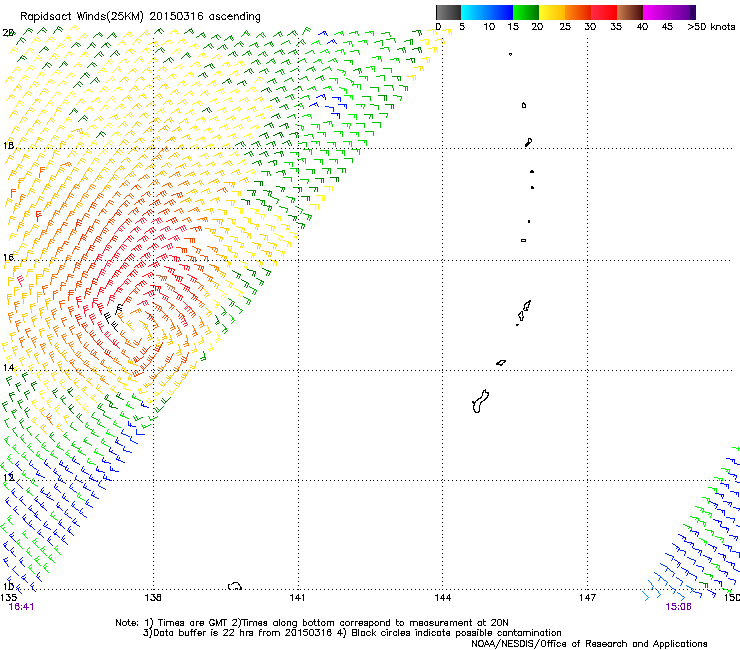Click the small island outline at 10N bottom edge
Screen dimensions: 740x650
point(235,586)
